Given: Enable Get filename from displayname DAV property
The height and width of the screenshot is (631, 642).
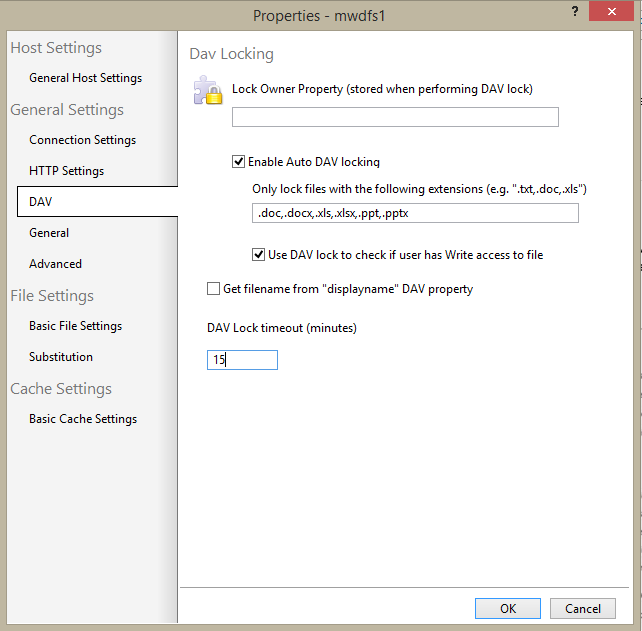Looking at the screenshot, I should (213, 289).
